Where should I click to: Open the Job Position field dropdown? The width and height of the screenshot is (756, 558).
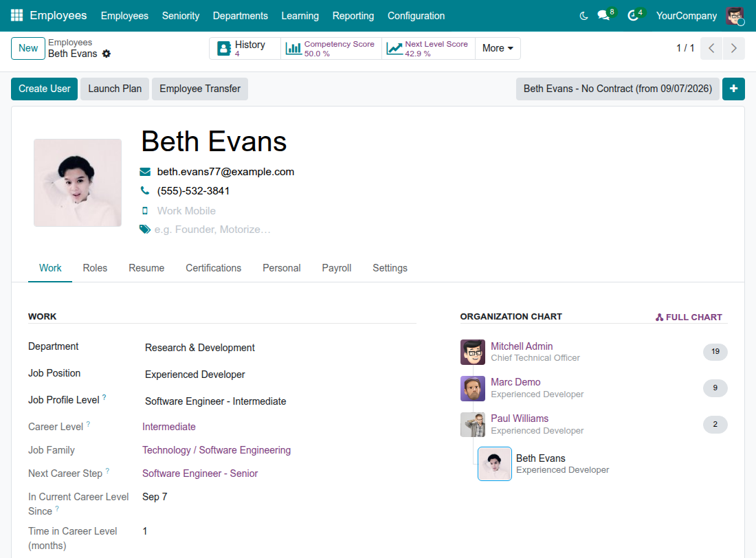click(x=280, y=375)
